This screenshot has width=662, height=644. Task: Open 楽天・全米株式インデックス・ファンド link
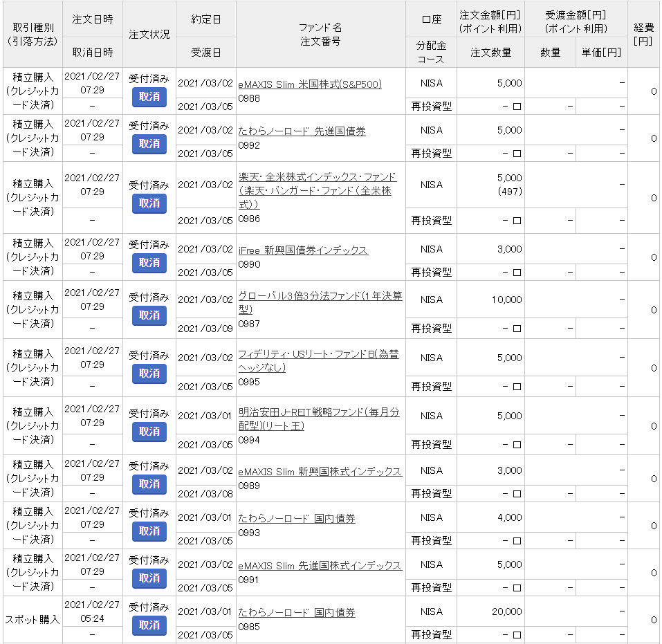[x=317, y=190]
